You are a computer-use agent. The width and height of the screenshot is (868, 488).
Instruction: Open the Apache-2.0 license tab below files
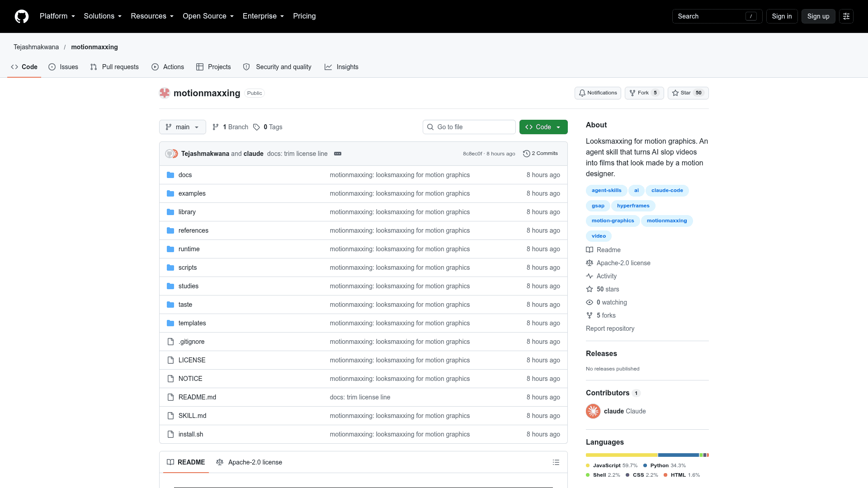tap(249, 462)
